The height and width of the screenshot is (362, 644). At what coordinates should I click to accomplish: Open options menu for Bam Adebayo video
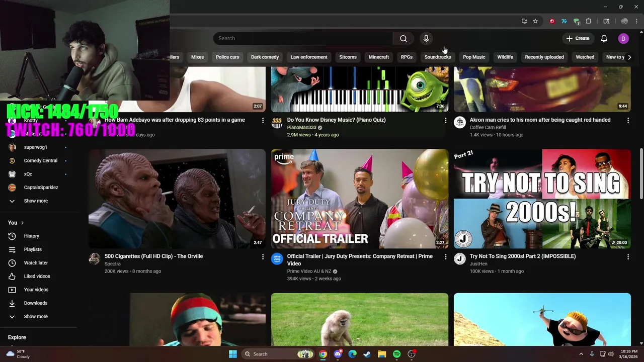[x=263, y=120]
